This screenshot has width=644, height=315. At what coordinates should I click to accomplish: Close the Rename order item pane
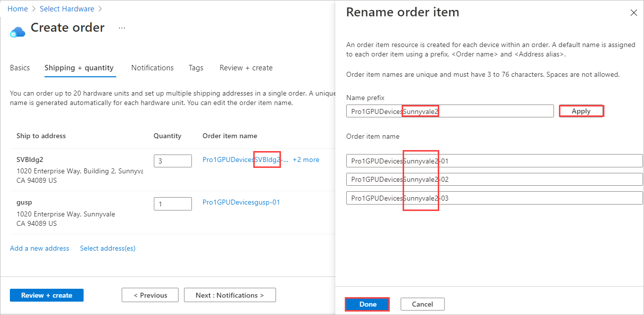click(634, 12)
